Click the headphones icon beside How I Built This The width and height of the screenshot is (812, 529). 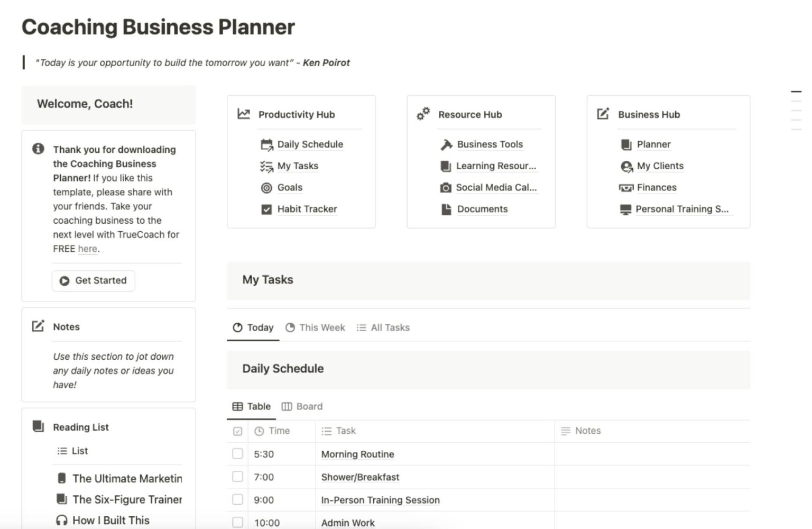click(62, 521)
